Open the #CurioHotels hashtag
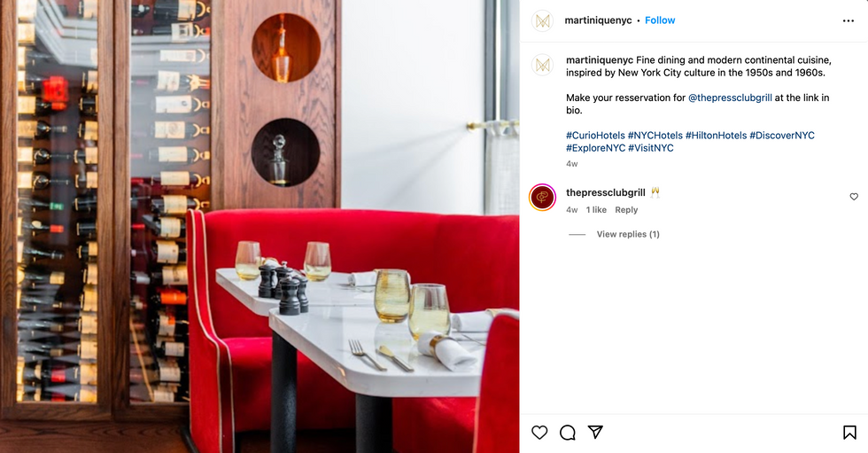The width and height of the screenshot is (868, 453). coord(595,136)
